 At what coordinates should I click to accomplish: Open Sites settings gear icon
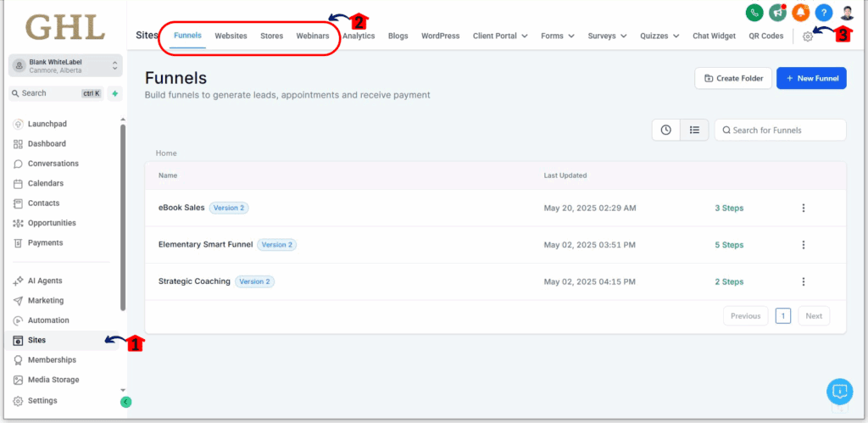(808, 36)
